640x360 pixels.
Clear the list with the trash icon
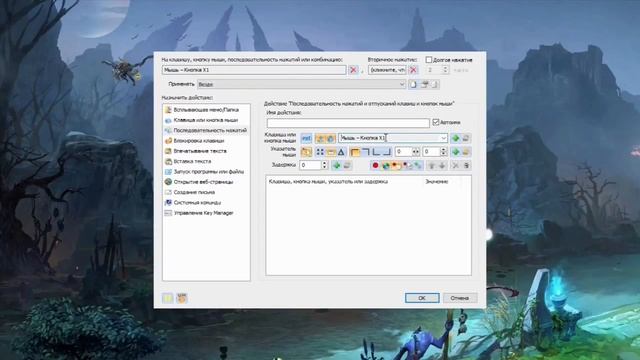(467, 165)
